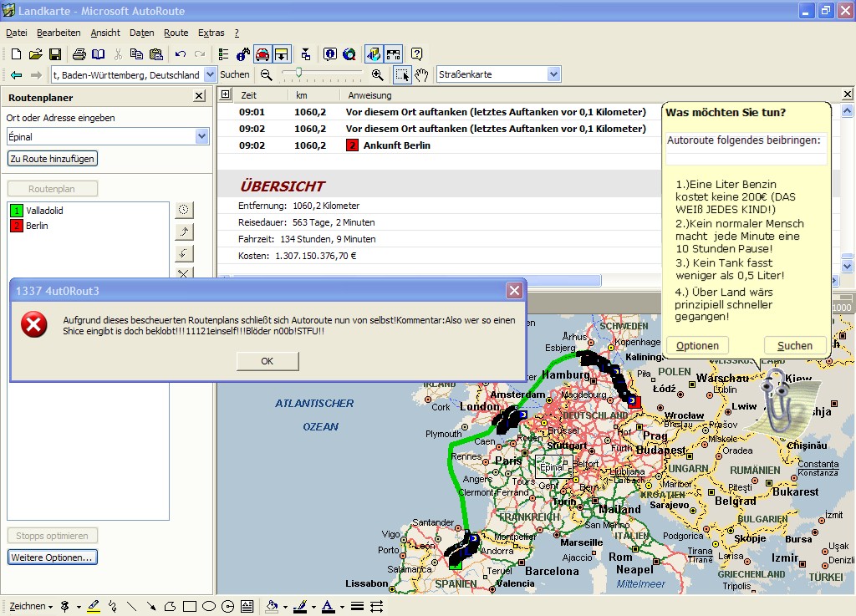Open the Straßenkarte map style dropdown
The height and width of the screenshot is (616, 856).
554,74
